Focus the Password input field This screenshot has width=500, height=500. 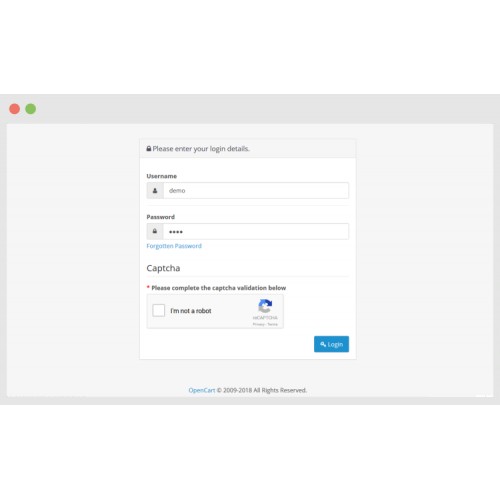[256, 231]
